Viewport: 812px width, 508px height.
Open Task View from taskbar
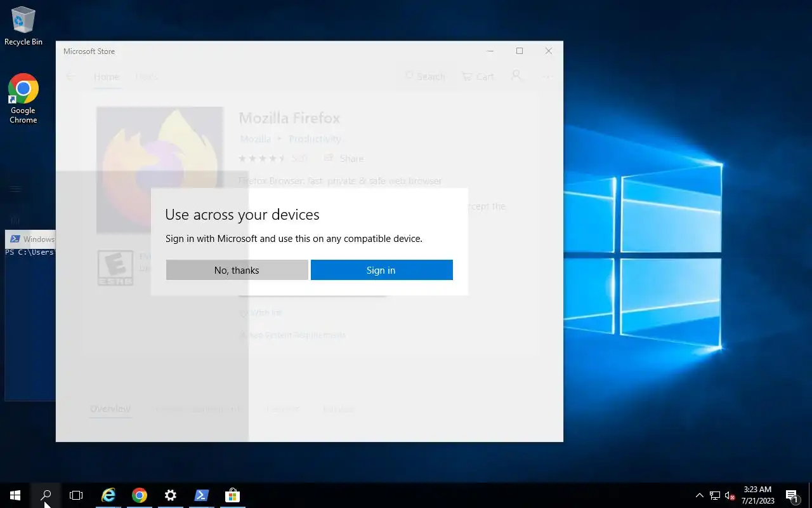pos(76,495)
